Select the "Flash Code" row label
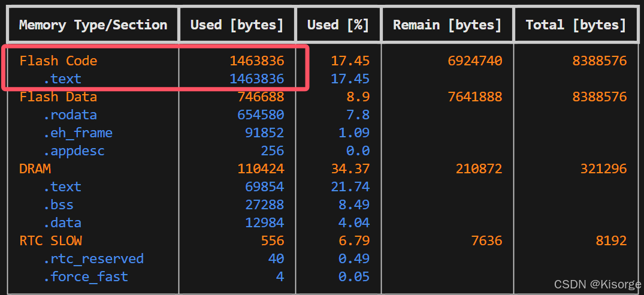 point(58,61)
